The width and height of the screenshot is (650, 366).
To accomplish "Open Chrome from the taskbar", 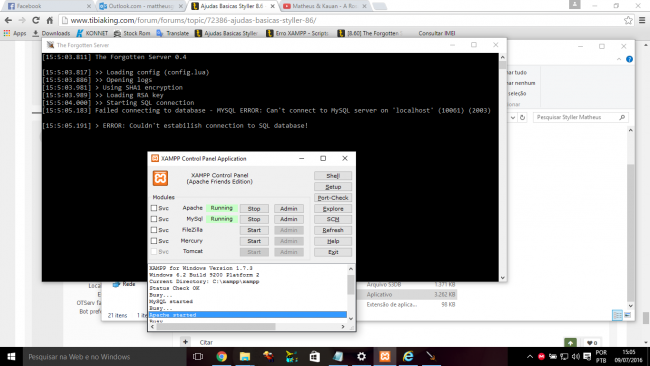I will tap(221, 356).
